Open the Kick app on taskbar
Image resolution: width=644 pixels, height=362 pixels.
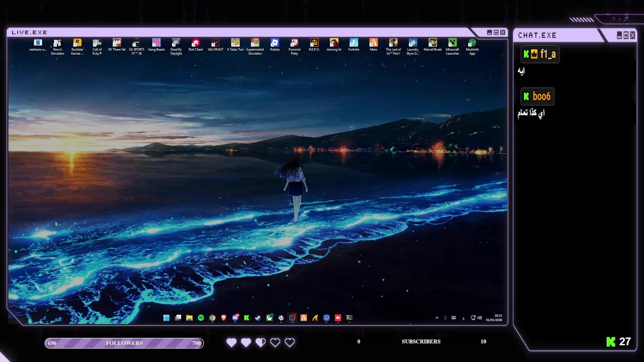point(247,318)
